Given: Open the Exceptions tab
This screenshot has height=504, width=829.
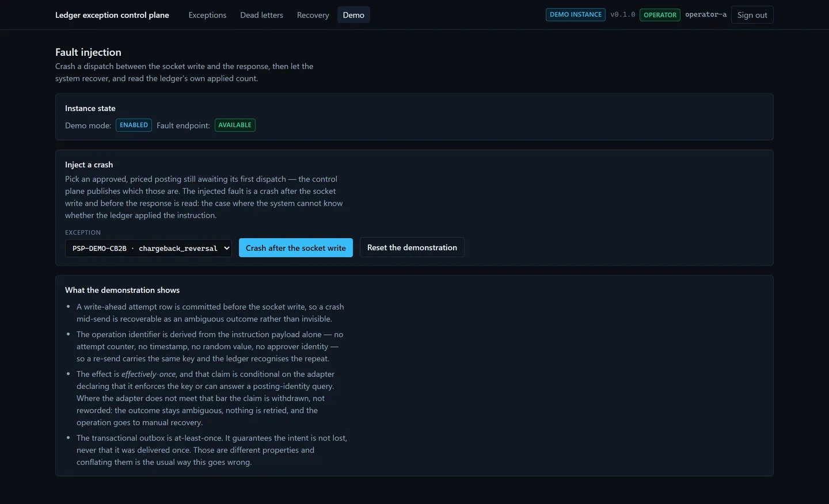Looking at the screenshot, I should (207, 15).
